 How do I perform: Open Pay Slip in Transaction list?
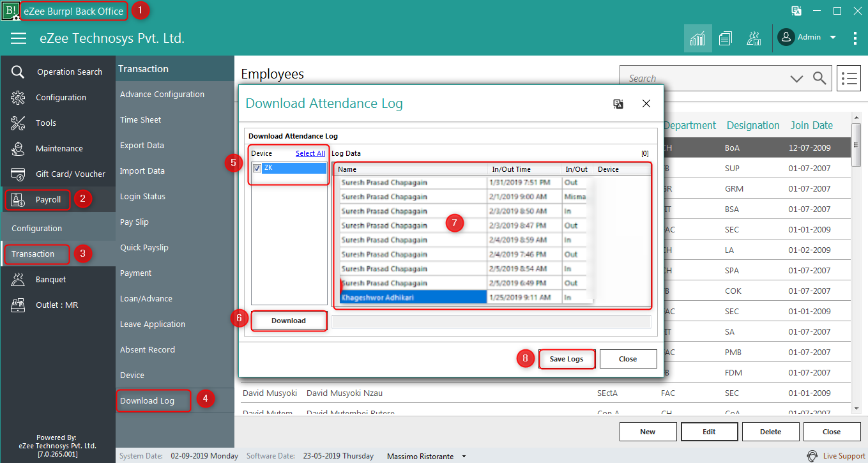click(134, 222)
